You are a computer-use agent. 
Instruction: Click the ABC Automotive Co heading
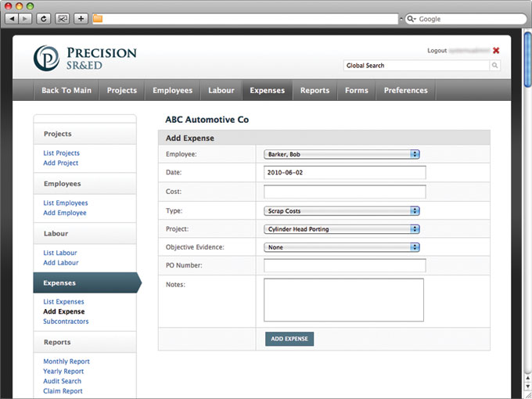click(207, 120)
